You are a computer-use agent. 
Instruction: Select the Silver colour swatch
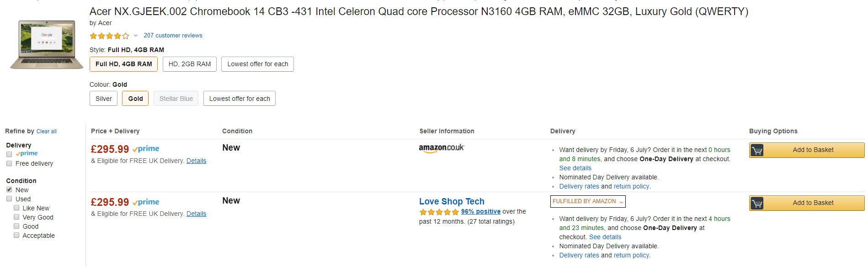click(104, 99)
